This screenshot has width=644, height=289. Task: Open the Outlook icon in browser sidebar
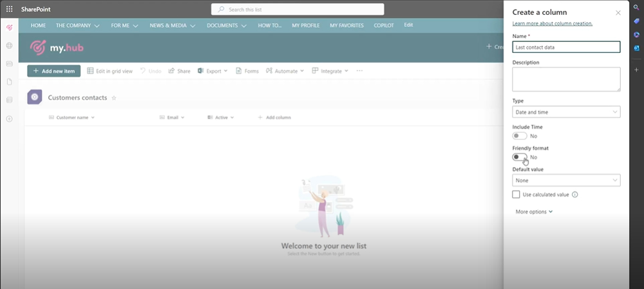(636, 48)
